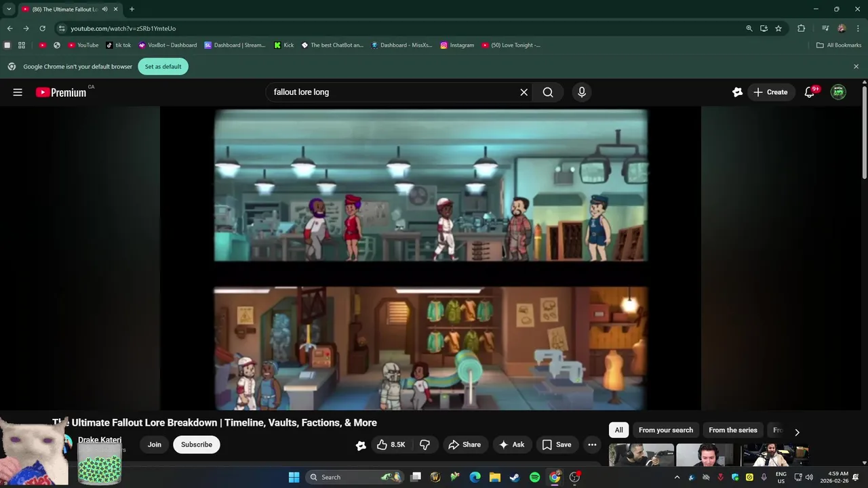The image size is (868, 488).
Task: Open site information icon in address bar
Action: click(x=62, y=28)
